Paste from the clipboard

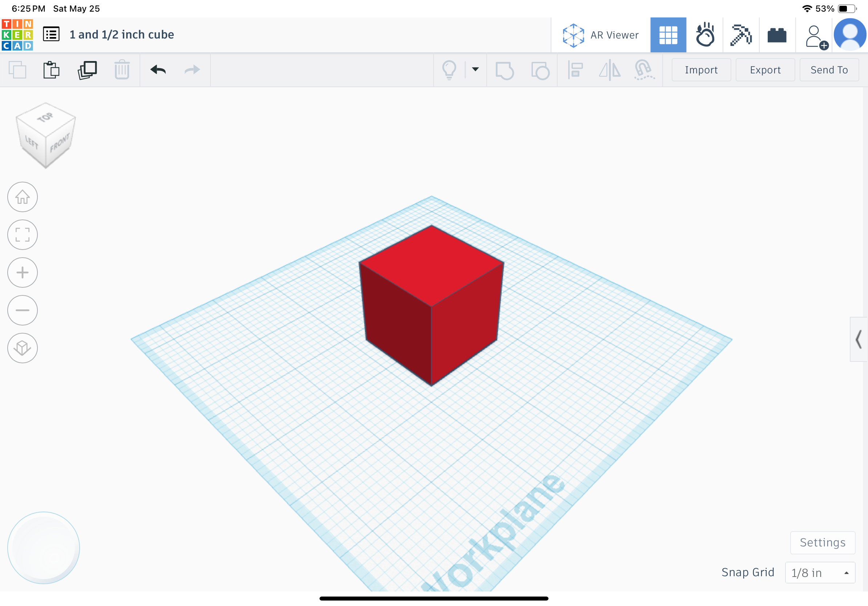[x=51, y=70]
